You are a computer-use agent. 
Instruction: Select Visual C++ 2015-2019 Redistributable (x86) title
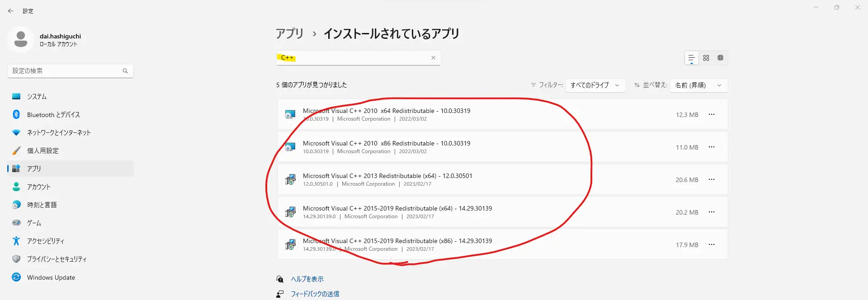point(397,241)
